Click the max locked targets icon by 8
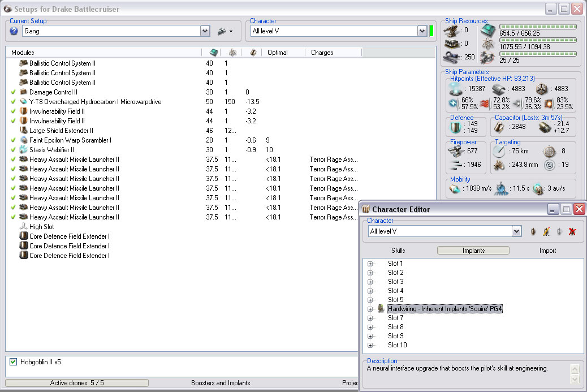The width and height of the screenshot is (587, 392). (549, 151)
